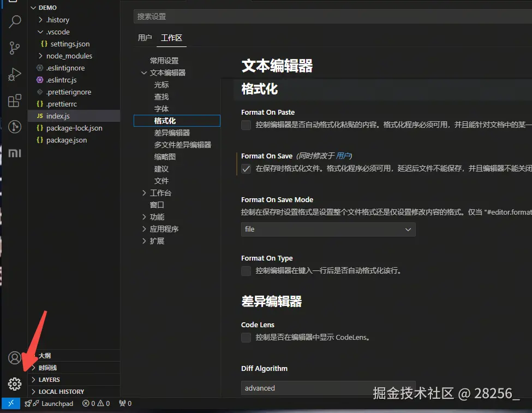Expand 工作台 settings section
Image resolution: width=532 pixels, height=413 pixels.
pos(144,193)
